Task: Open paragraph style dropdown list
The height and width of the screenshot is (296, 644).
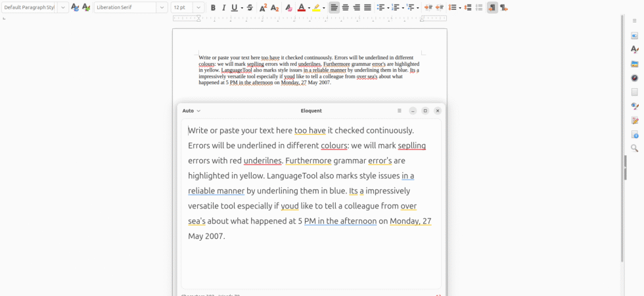Action: [x=63, y=7]
